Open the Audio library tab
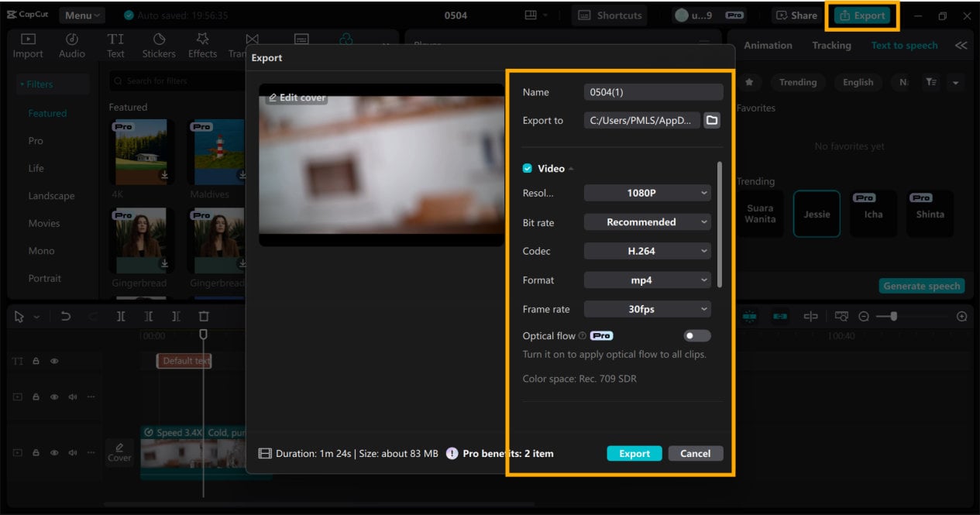This screenshot has width=980, height=515. click(72, 46)
